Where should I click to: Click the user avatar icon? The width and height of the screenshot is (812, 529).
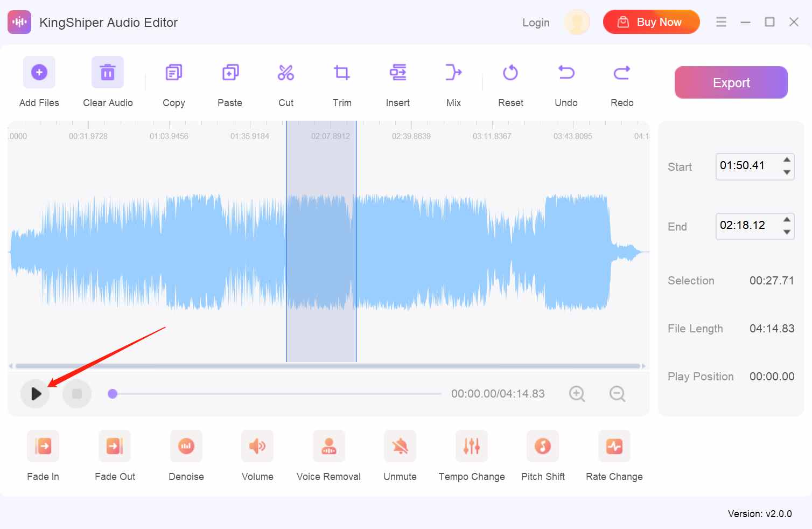click(x=577, y=22)
